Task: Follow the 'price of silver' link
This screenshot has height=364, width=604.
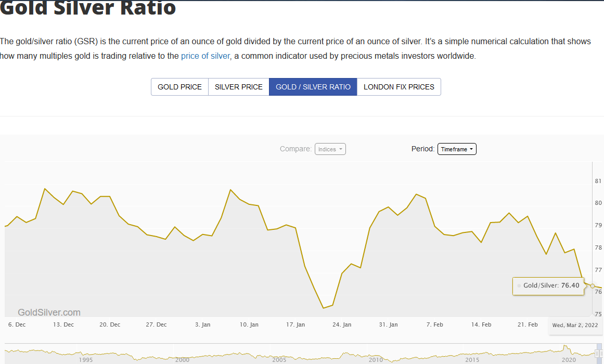Action: pos(205,56)
